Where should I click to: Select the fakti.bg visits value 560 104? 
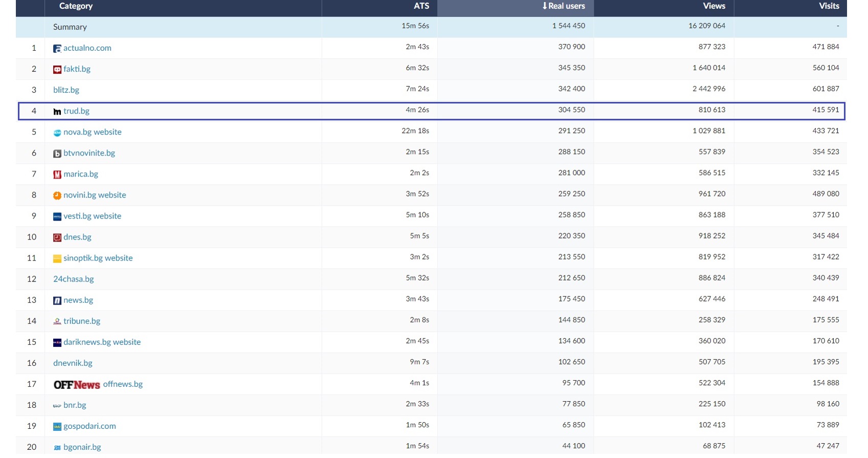[x=826, y=68]
